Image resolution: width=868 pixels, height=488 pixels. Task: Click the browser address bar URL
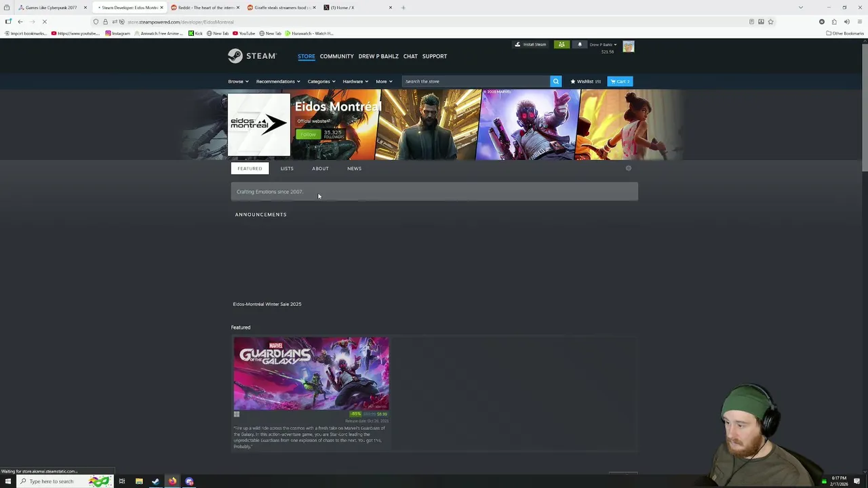point(180,22)
